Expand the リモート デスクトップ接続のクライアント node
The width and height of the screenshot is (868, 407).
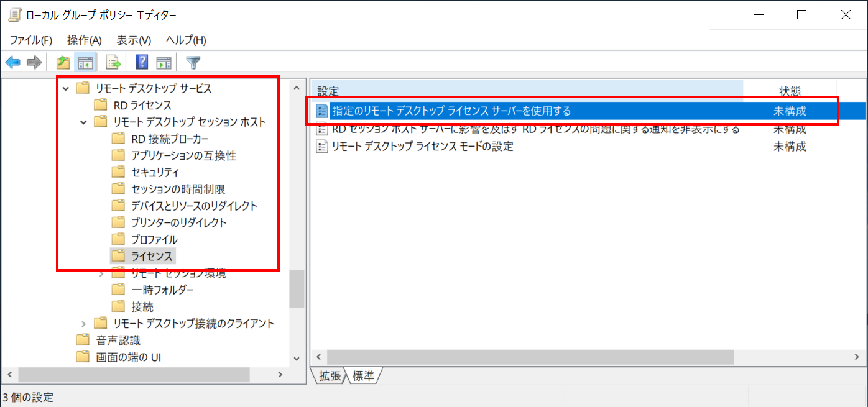click(83, 323)
